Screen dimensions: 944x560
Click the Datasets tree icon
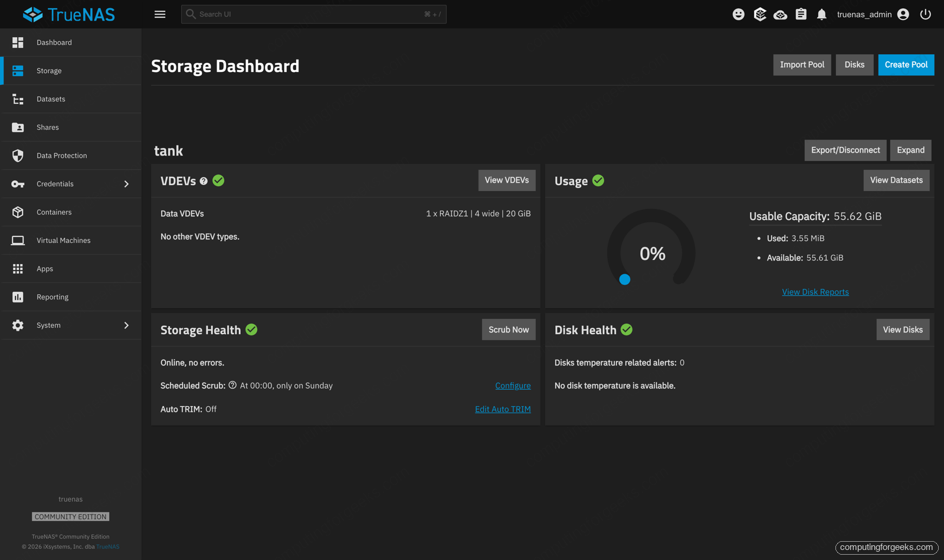(18, 99)
